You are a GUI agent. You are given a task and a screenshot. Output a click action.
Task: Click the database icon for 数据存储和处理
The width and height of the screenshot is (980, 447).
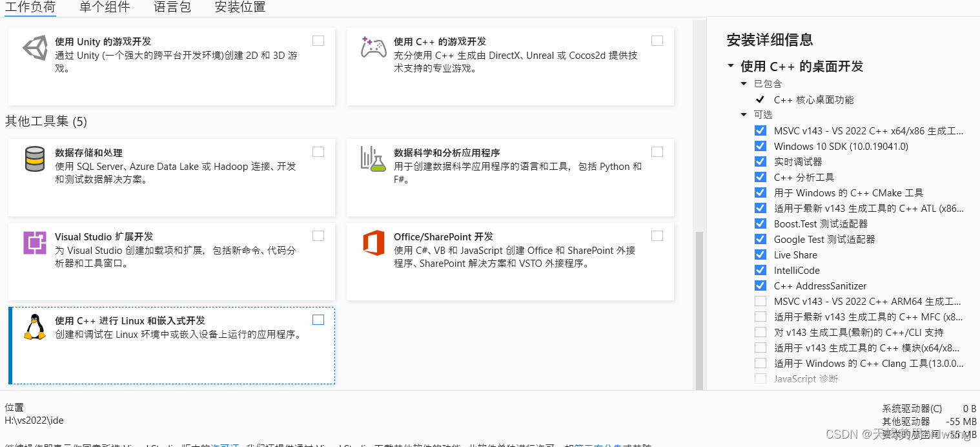[35, 159]
